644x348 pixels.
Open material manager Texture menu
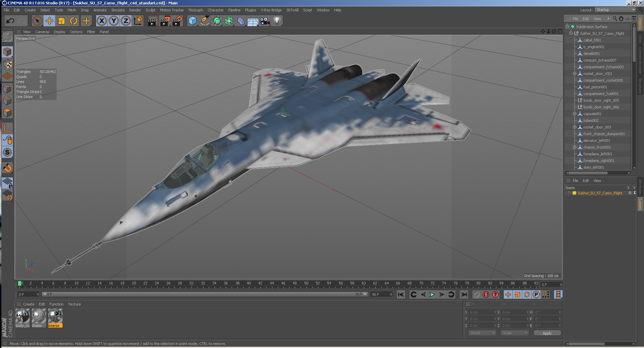(74, 304)
